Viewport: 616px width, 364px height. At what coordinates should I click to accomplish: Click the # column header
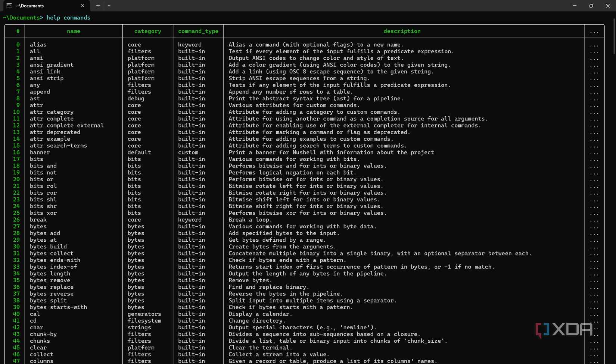click(17, 31)
